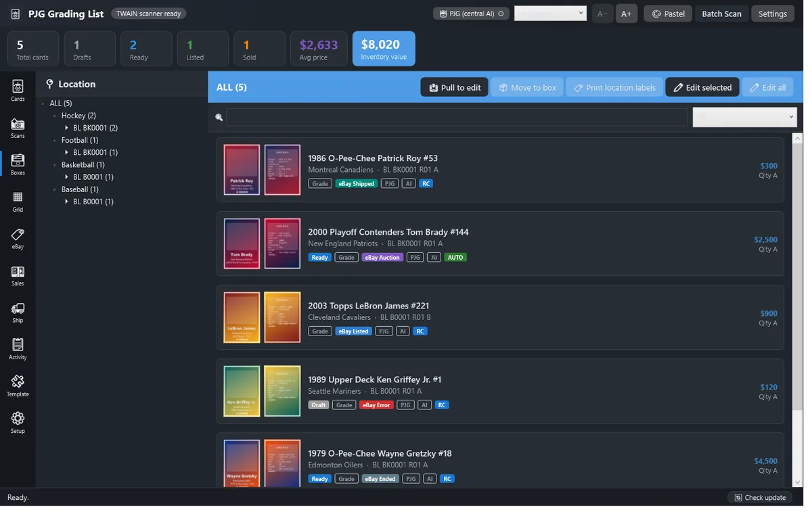This screenshot has height=529, width=812.
Task: Click eBay Listed tag on LeBron James
Action: click(x=353, y=331)
